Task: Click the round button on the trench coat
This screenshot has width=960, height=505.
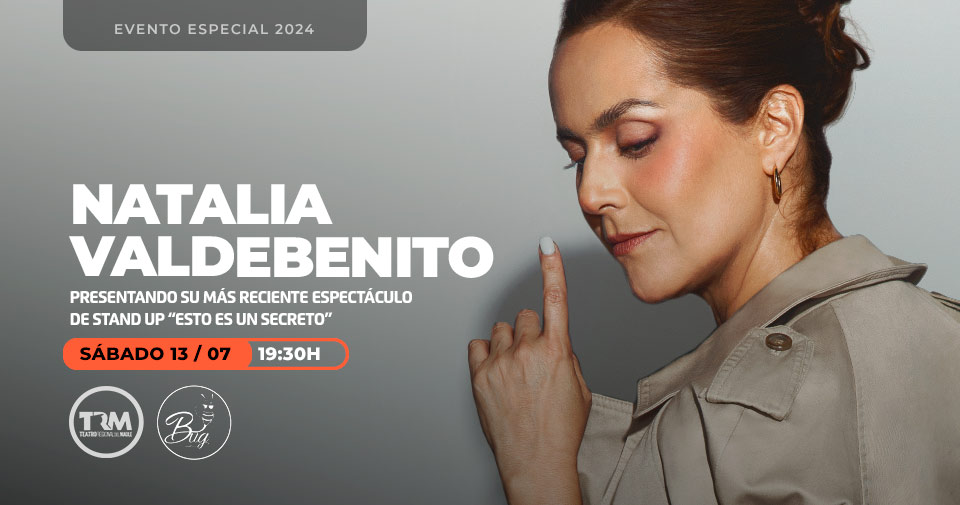Action: [778, 341]
